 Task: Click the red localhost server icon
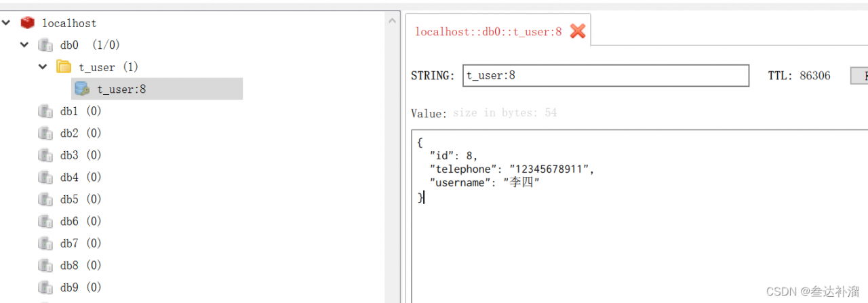(27, 23)
